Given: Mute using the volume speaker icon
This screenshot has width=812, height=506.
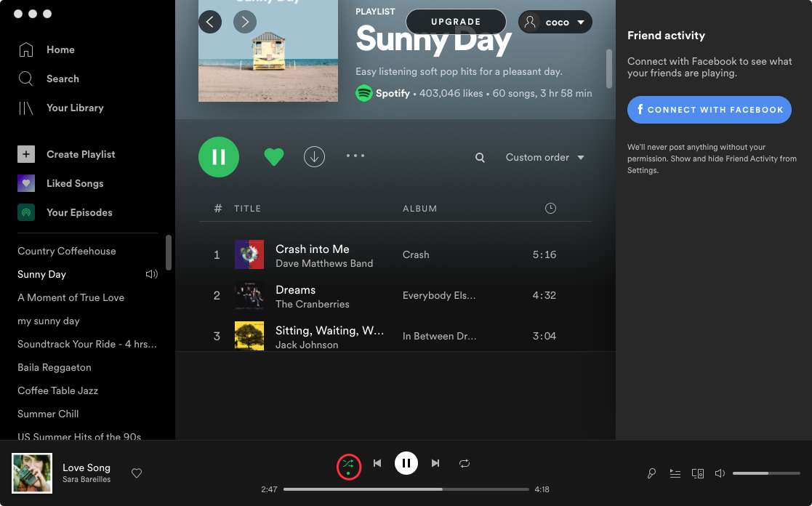Looking at the screenshot, I should tap(720, 473).
